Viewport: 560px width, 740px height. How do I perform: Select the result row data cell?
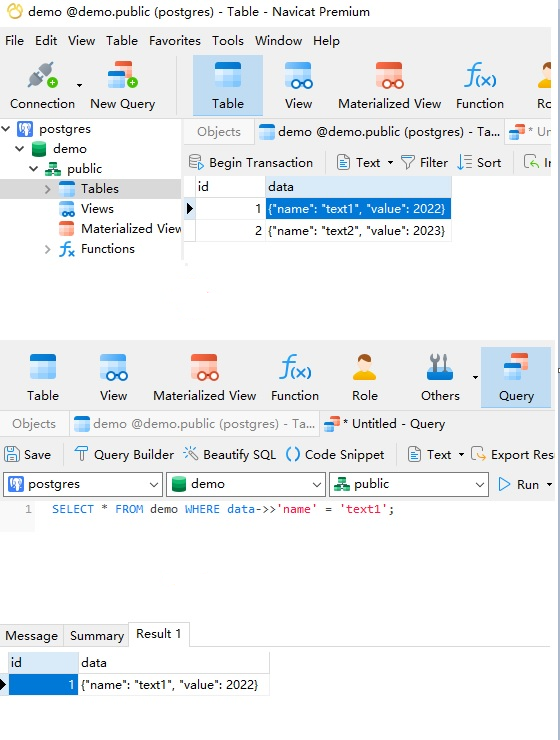pyautogui.click(x=174, y=685)
